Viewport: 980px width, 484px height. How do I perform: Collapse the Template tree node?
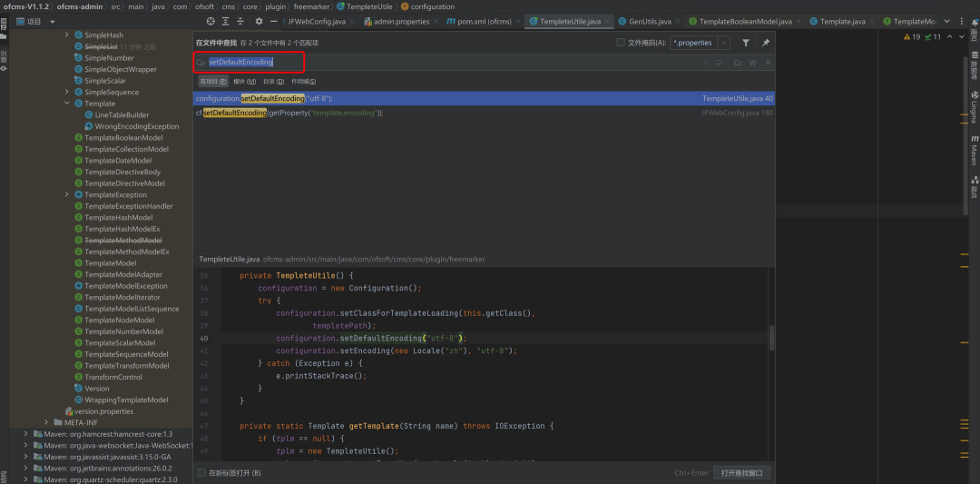(67, 104)
